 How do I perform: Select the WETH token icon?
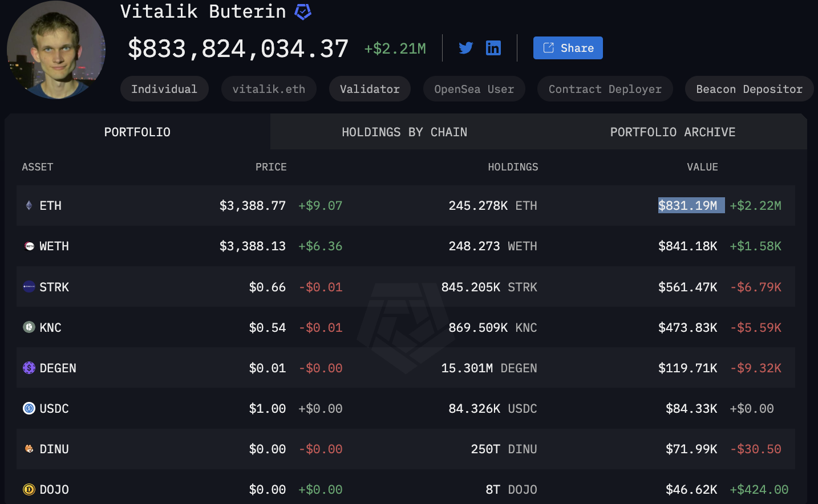(x=29, y=246)
